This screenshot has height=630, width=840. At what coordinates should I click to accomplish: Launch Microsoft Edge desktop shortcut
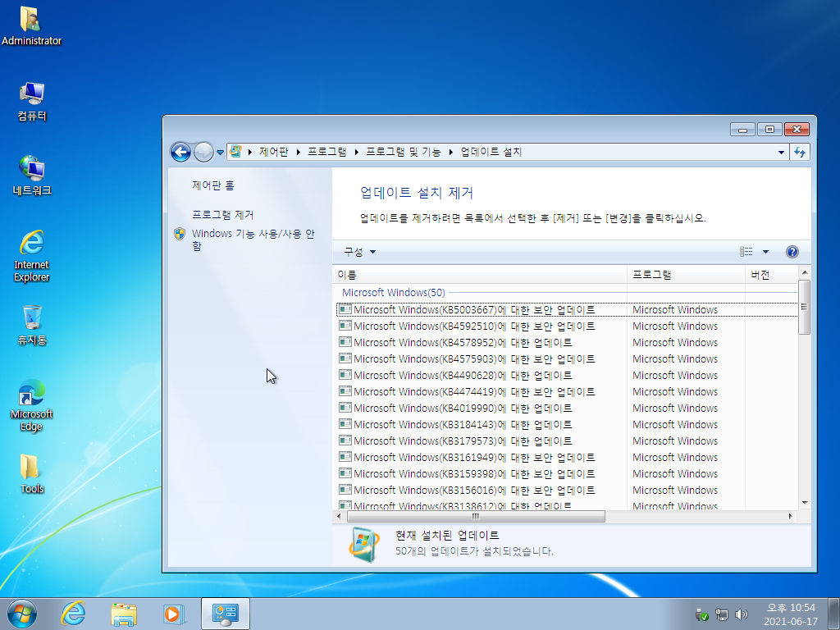click(32, 405)
